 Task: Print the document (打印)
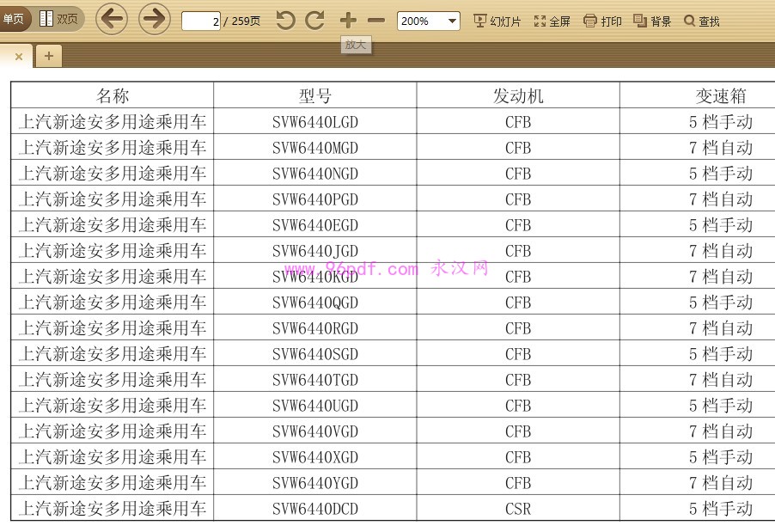coord(602,21)
